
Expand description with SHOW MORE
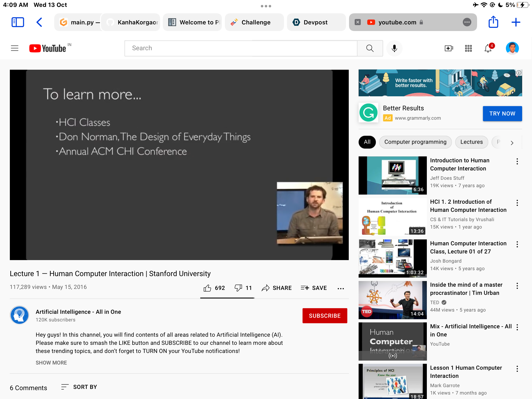(x=51, y=363)
